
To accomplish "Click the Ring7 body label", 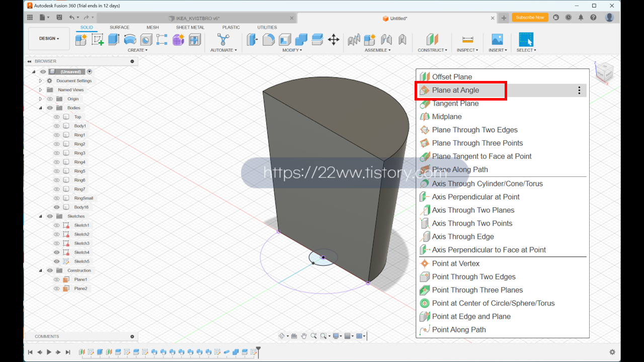I will pyautogui.click(x=79, y=189).
